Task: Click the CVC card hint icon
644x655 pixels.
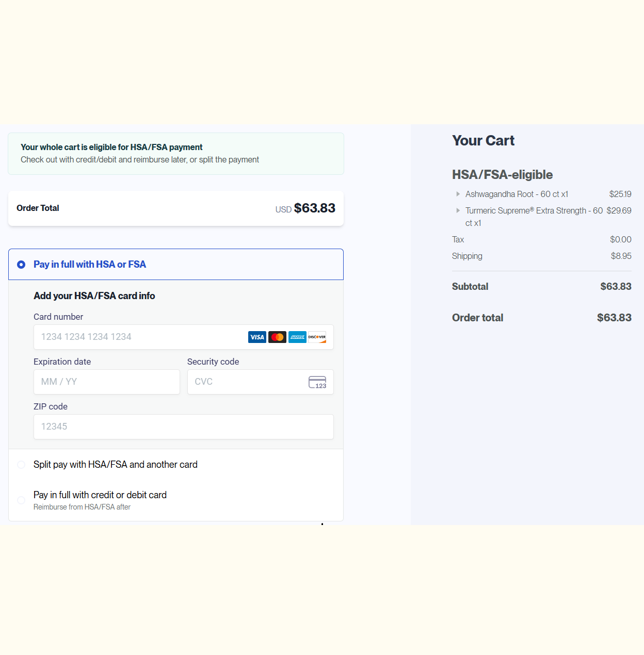Action: coord(317,382)
